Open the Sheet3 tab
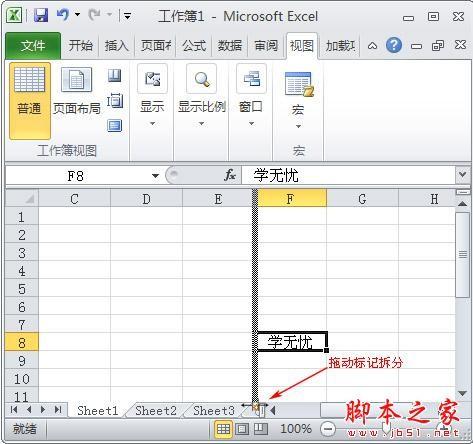This screenshot has height=444, width=473. click(x=214, y=410)
